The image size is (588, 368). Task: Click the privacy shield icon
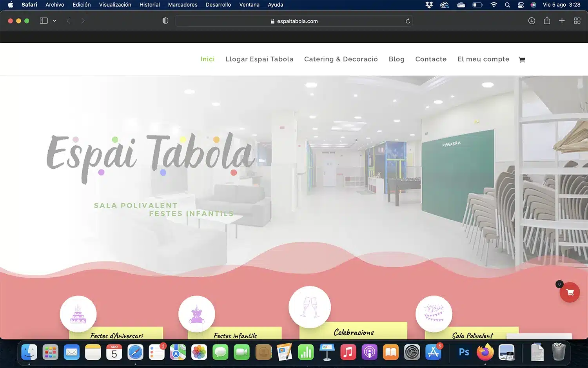[x=165, y=21]
